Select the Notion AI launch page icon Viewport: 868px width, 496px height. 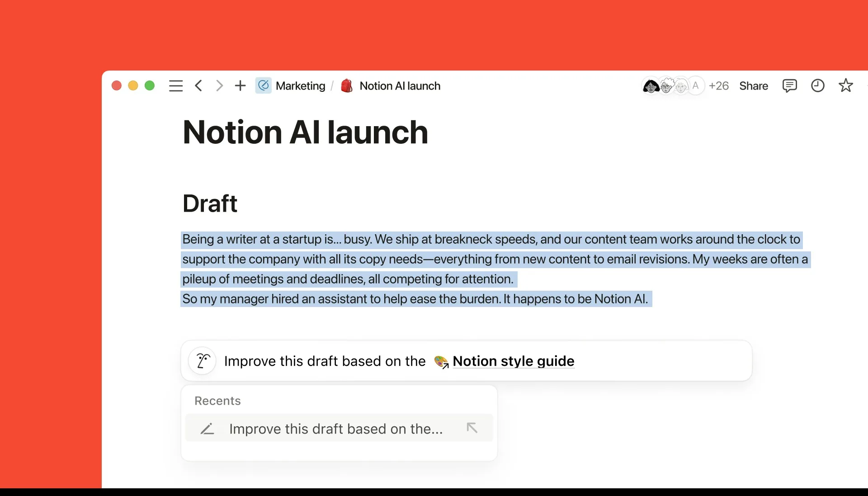347,86
